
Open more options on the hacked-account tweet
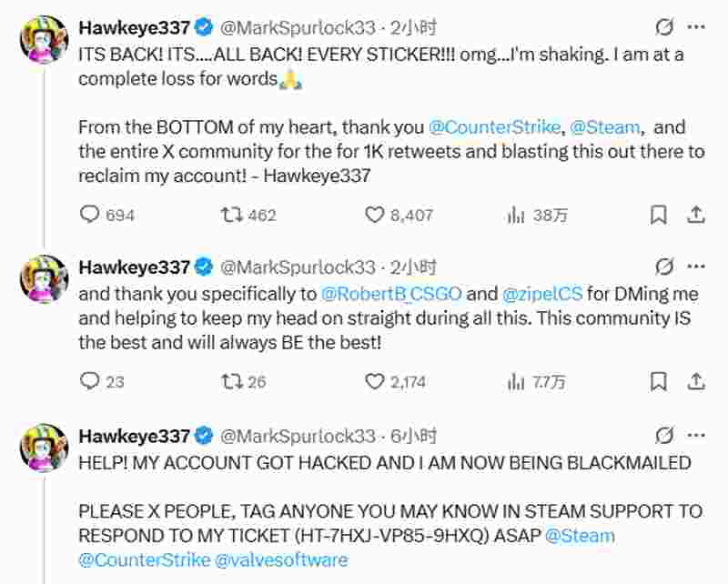(x=696, y=435)
